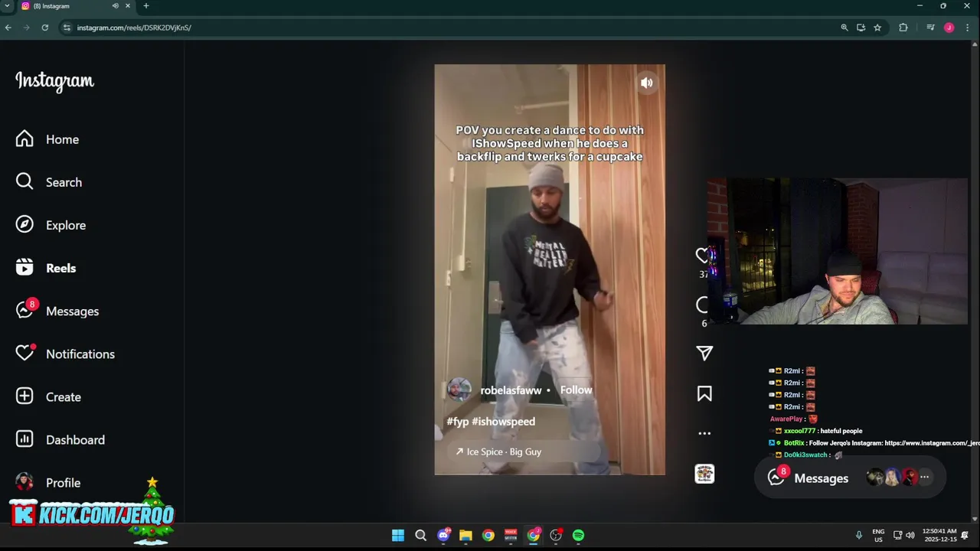The image size is (980, 551).
Task: Like the reel with the heart icon
Action: (x=702, y=256)
